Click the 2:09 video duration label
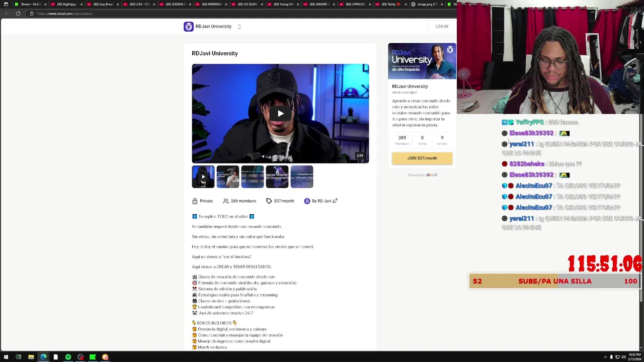This screenshot has height=362, width=644. pyautogui.click(x=360, y=156)
